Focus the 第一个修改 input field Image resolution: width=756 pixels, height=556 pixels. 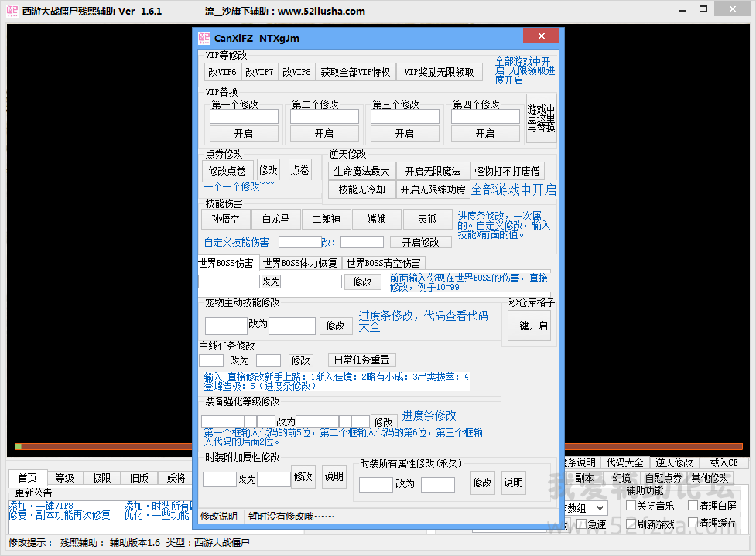(244, 117)
